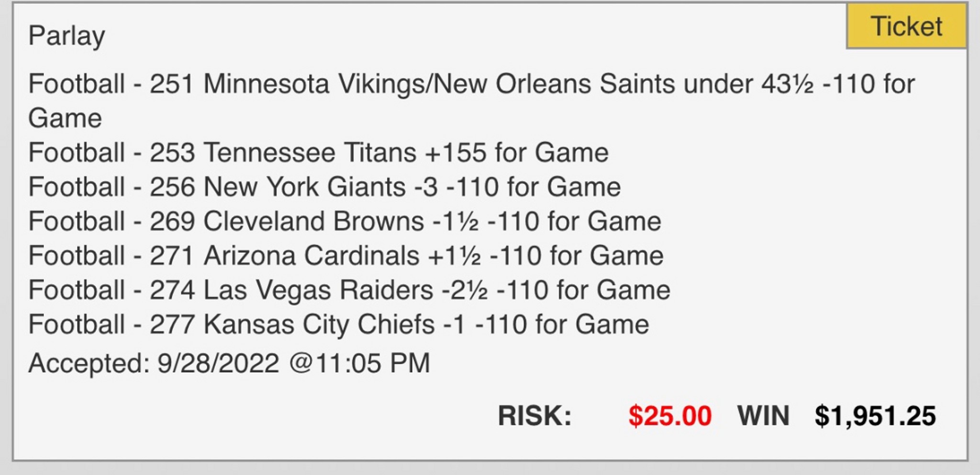Click the 11:05 PM accepted time
The image size is (980, 475).
tap(373, 363)
